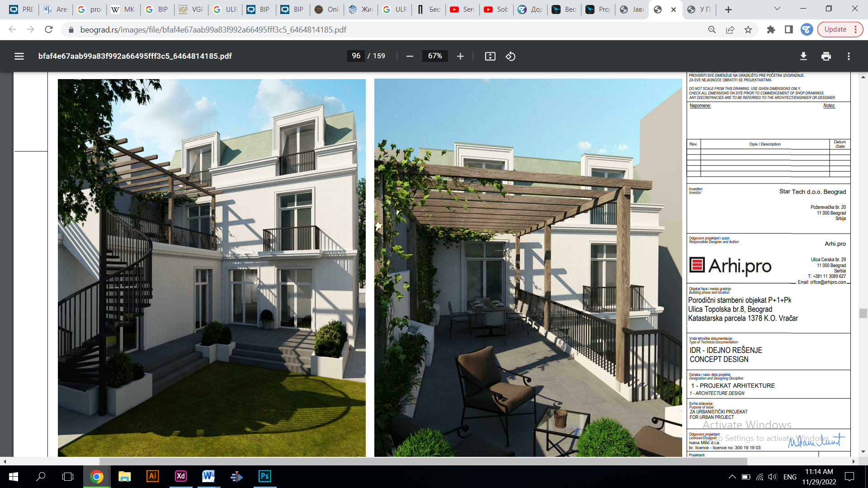Switch to the Proj tab
The height and width of the screenshot is (488, 868).
[x=598, y=9]
